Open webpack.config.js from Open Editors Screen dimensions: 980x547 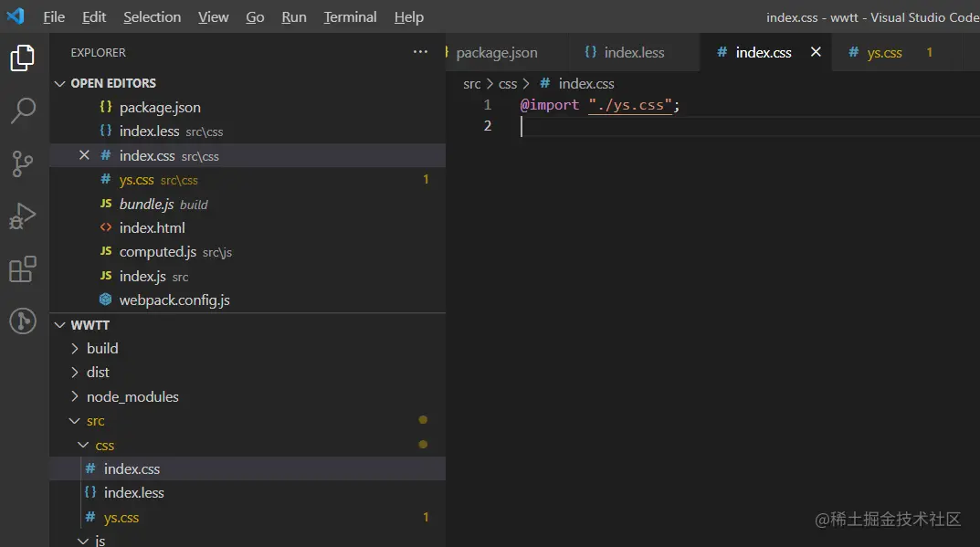tap(174, 300)
